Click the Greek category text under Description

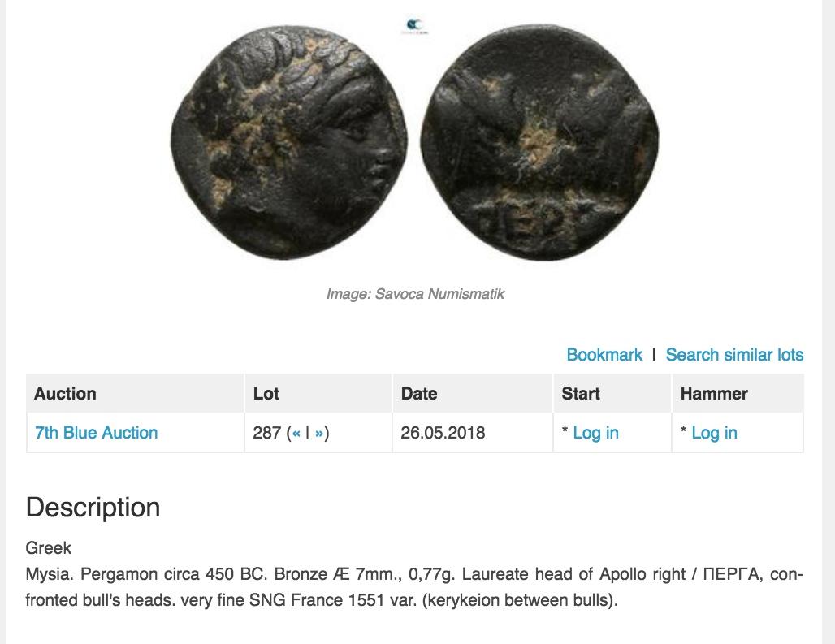coord(49,548)
